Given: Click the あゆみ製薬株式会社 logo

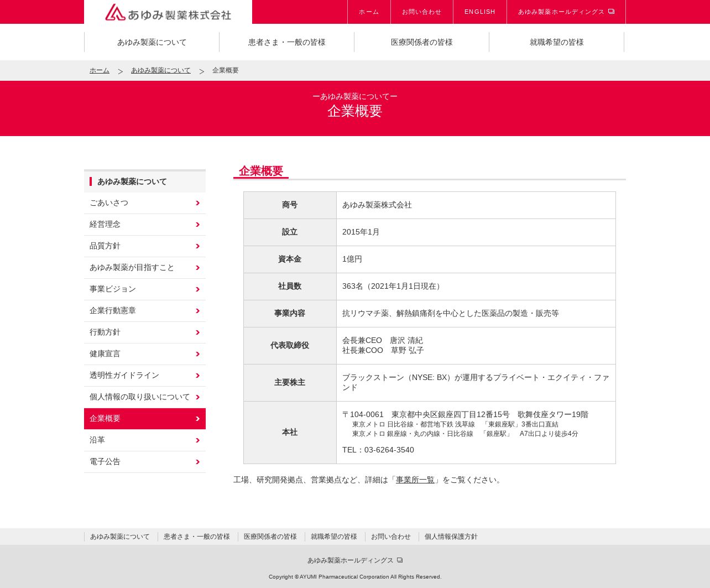Looking at the screenshot, I should [168, 12].
